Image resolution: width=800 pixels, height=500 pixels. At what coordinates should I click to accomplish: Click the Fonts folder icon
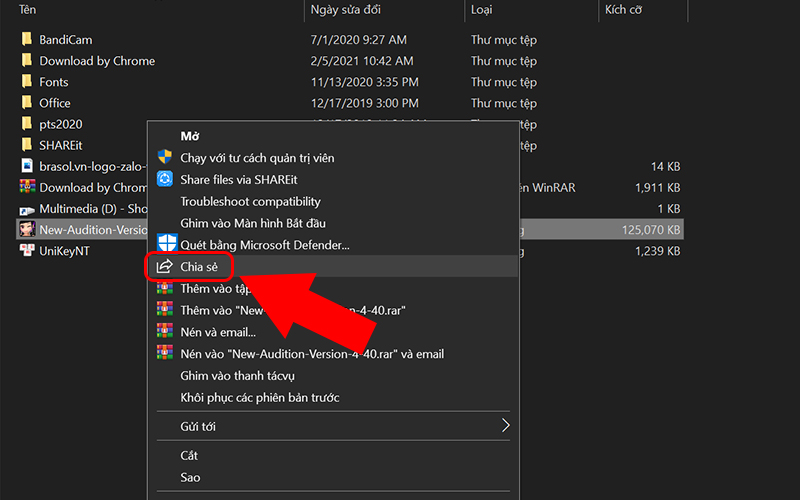[x=27, y=82]
